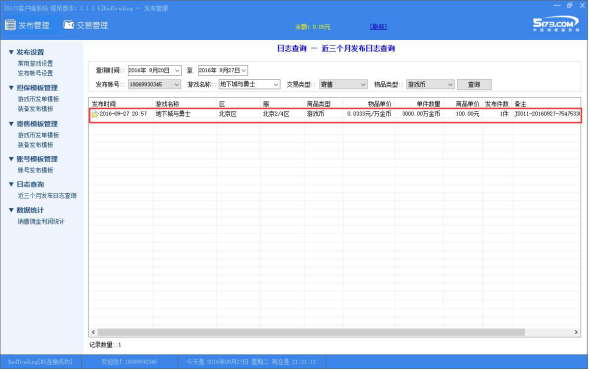This screenshot has width=590, height=371.
Task: Click the horizontal scrollbar left arrow
Action: click(94, 332)
